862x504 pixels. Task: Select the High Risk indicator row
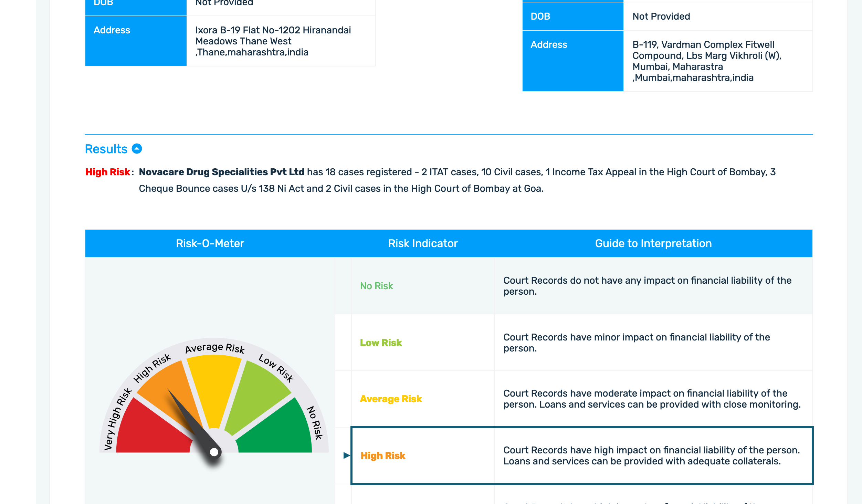pos(582,455)
